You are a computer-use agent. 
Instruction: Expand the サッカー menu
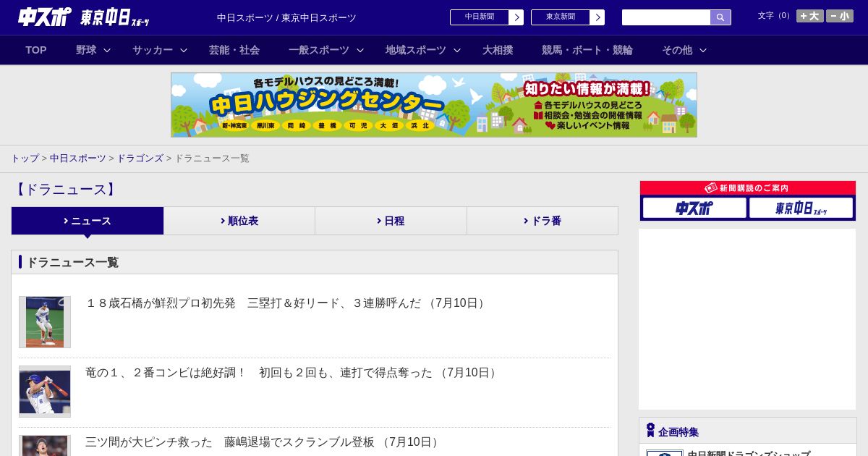coord(160,50)
